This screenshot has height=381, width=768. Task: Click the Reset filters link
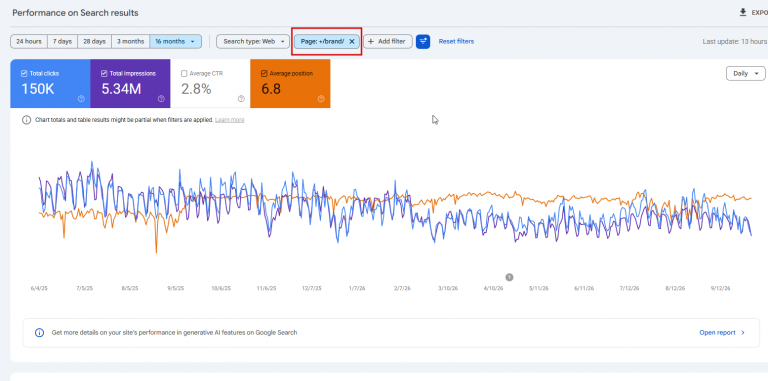pos(456,42)
